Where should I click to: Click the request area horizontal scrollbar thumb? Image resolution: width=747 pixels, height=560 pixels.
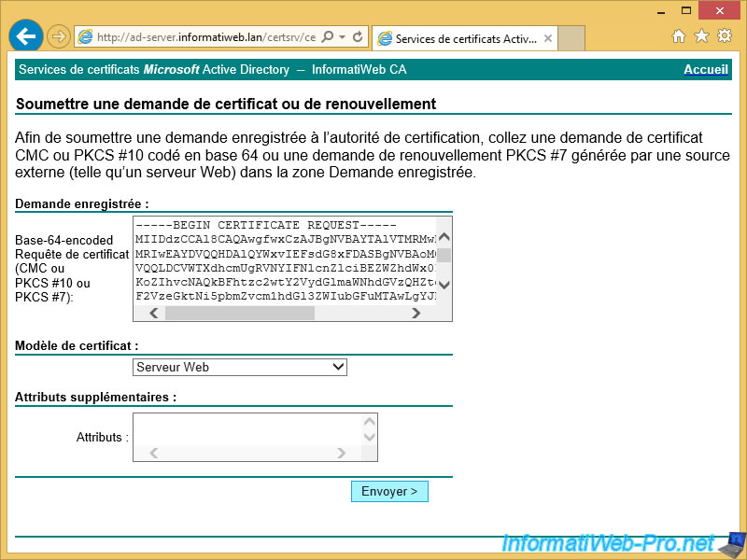240,313
